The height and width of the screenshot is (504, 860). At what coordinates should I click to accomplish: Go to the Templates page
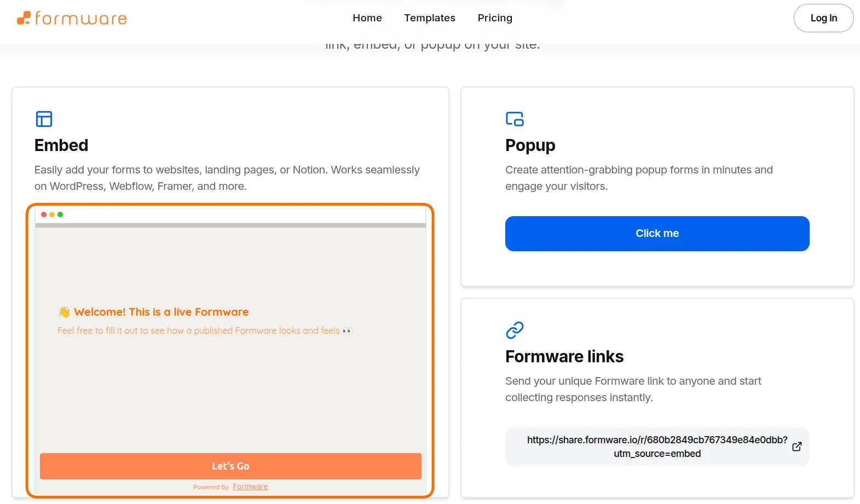[430, 18]
